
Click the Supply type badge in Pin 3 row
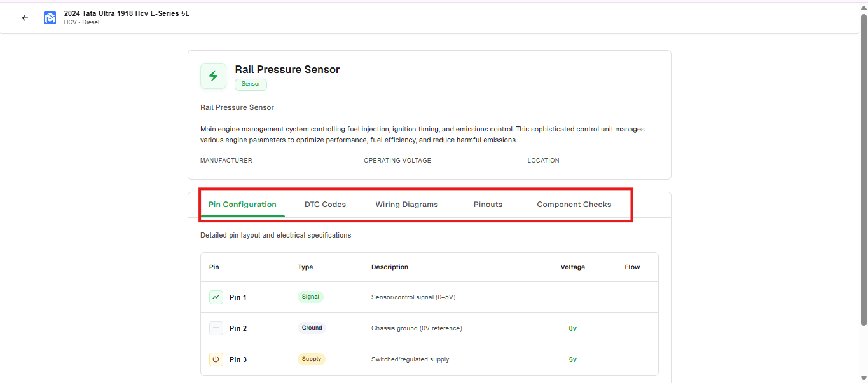(311, 358)
